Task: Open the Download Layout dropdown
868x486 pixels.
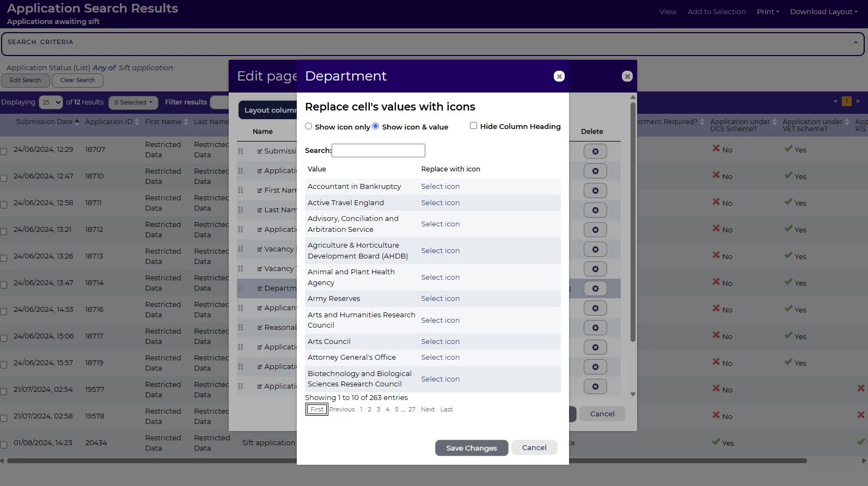Action: [x=824, y=11]
